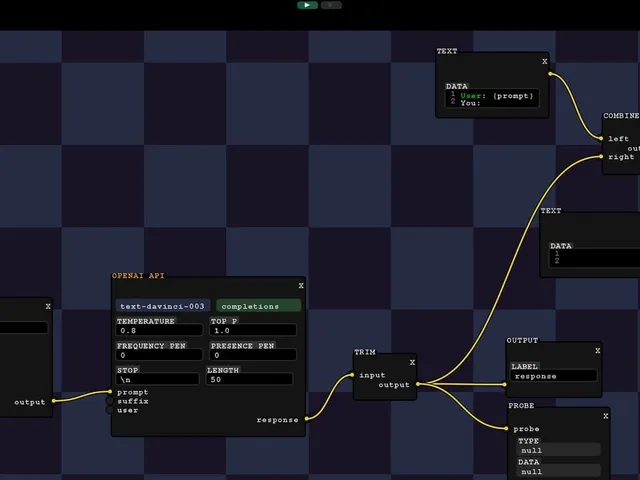Viewport: 640px width, 480px height.
Task: Click the suffix input port
Action: tap(109, 401)
